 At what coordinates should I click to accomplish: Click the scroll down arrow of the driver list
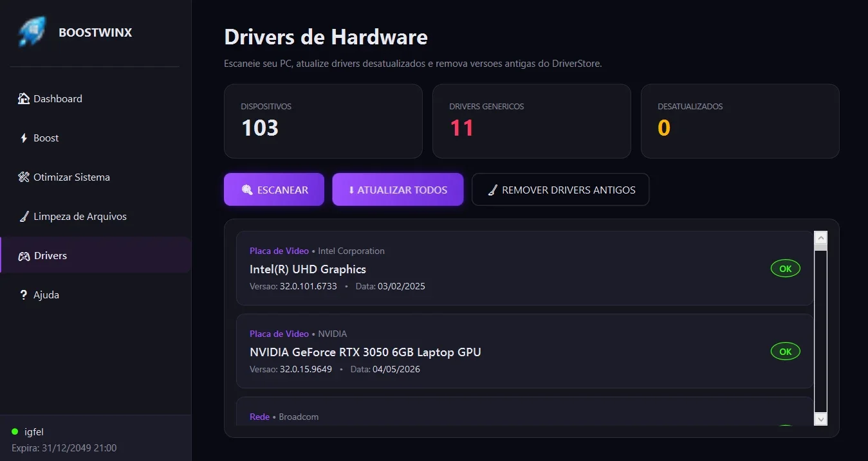tap(820, 419)
